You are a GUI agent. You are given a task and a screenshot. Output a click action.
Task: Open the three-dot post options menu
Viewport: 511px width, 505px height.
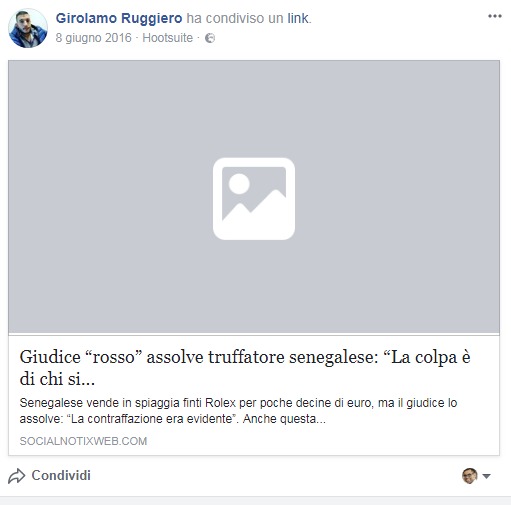(x=495, y=16)
